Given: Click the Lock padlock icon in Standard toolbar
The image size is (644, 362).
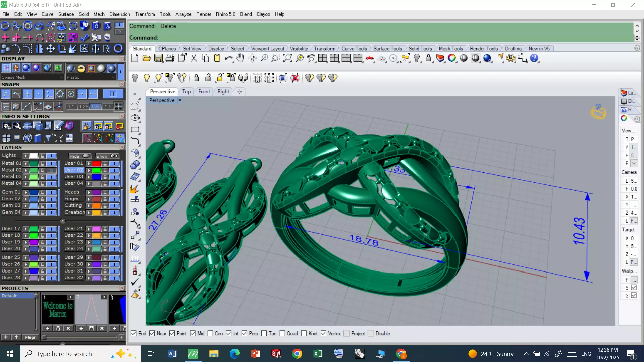Looking at the screenshot, I should point(428,58).
